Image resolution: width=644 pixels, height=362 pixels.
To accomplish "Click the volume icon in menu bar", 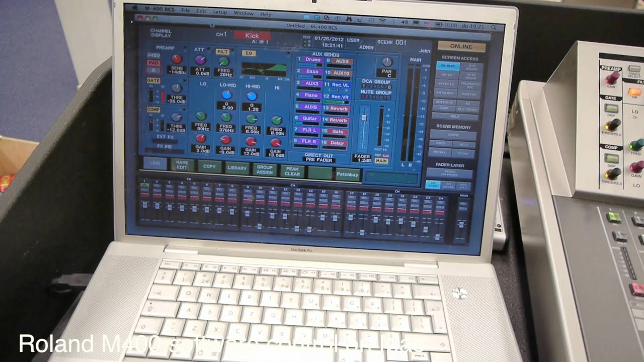I will 405,22.
